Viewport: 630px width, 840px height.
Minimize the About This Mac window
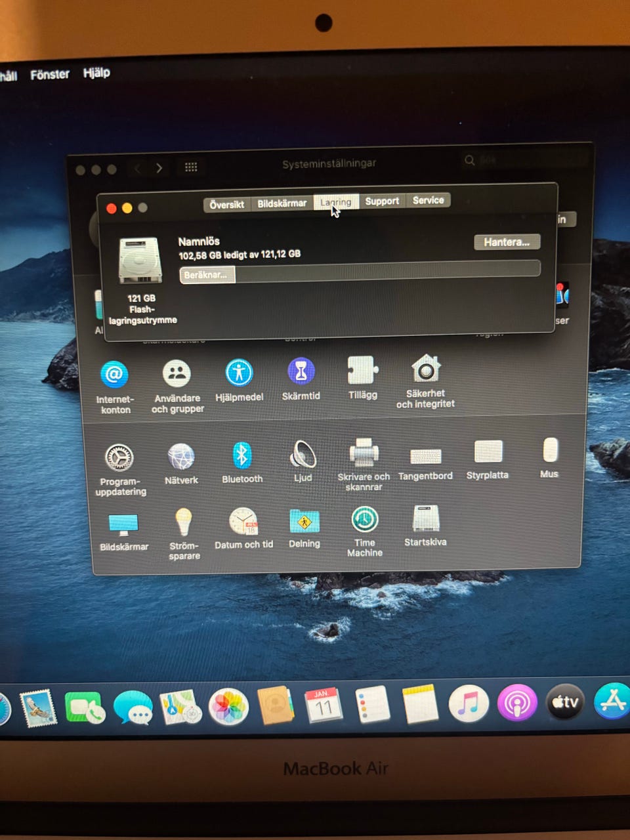127,207
